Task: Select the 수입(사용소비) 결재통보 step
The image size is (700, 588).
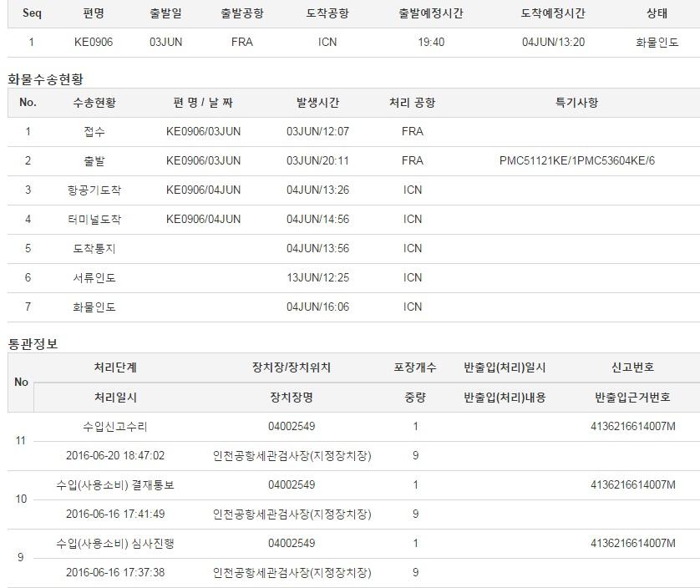Action: pyautogui.click(x=115, y=484)
